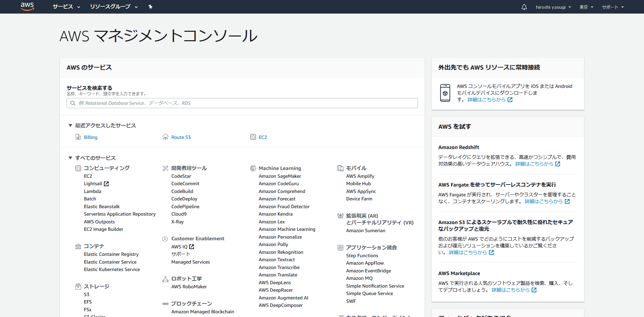Click the ロボット工学 category icon
Screen dimensions: 644x317
(165, 279)
